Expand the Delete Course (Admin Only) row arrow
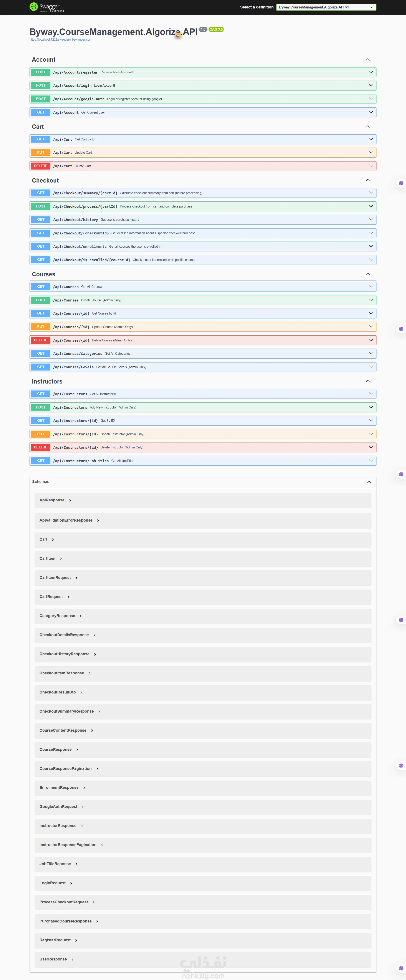Screen dimensions: 406x980 point(371,340)
